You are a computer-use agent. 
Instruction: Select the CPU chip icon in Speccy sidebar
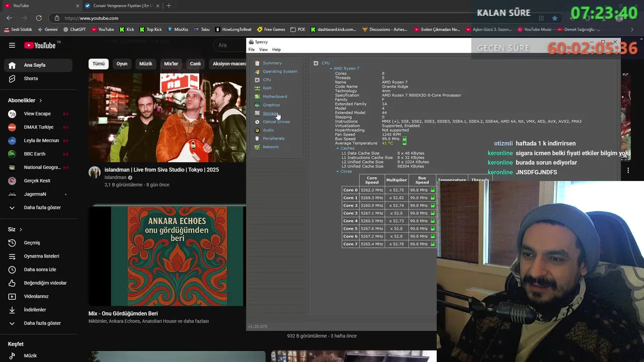(257, 80)
